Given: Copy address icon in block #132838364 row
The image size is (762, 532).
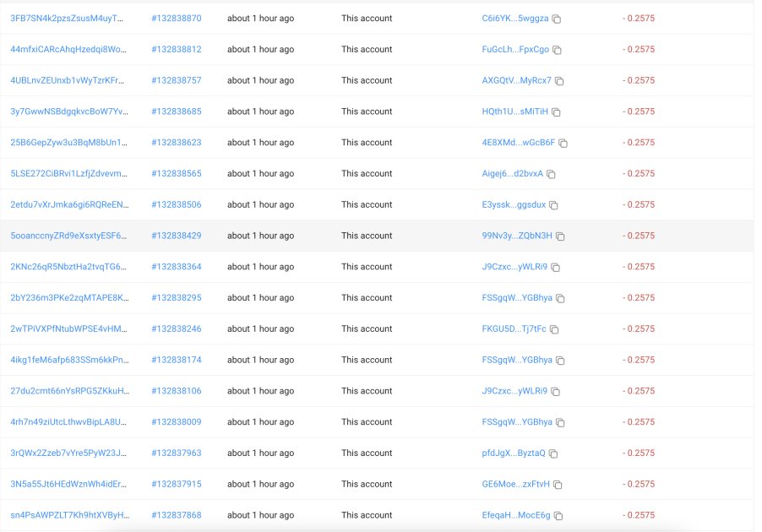Looking at the screenshot, I should click(x=556, y=268).
